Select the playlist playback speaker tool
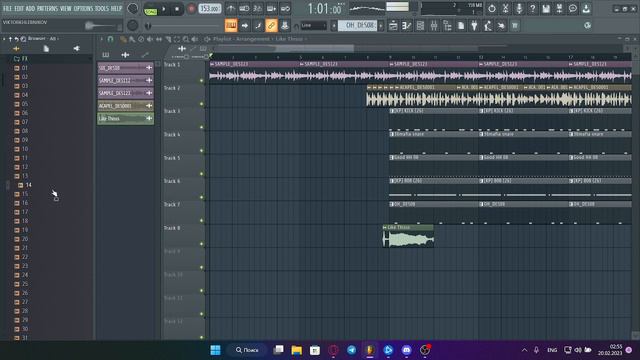This screenshot has width=640, height=360. click(x=195, y=39)
